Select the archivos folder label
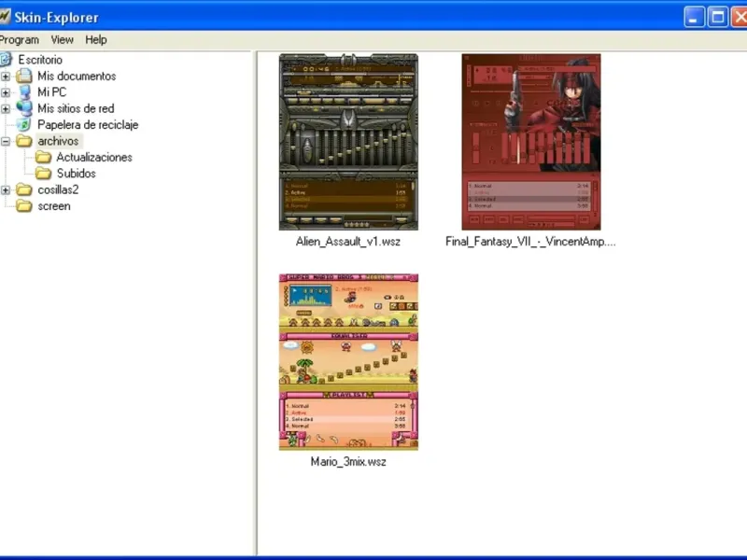 point(58,141)
